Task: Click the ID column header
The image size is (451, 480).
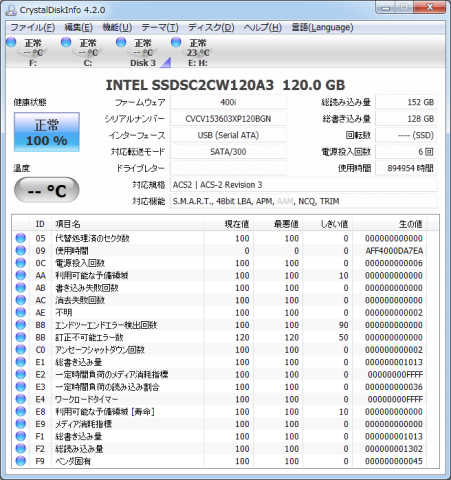Action: [x=40, y=224]
